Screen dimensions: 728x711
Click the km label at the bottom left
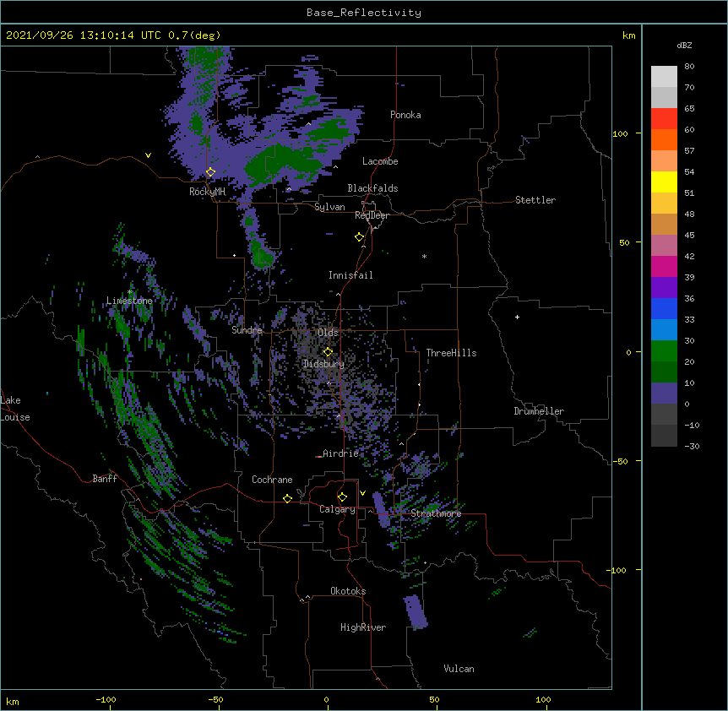tap(13, 701)
